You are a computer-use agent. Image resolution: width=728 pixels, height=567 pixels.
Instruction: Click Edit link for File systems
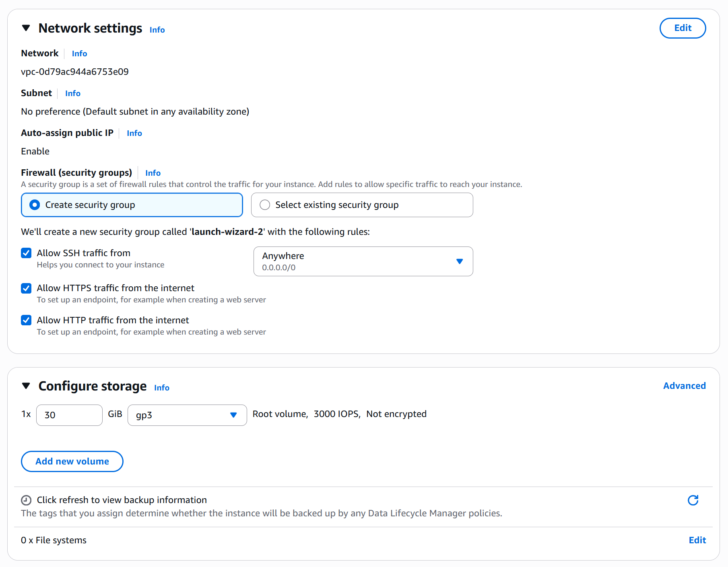pos(697,540)
